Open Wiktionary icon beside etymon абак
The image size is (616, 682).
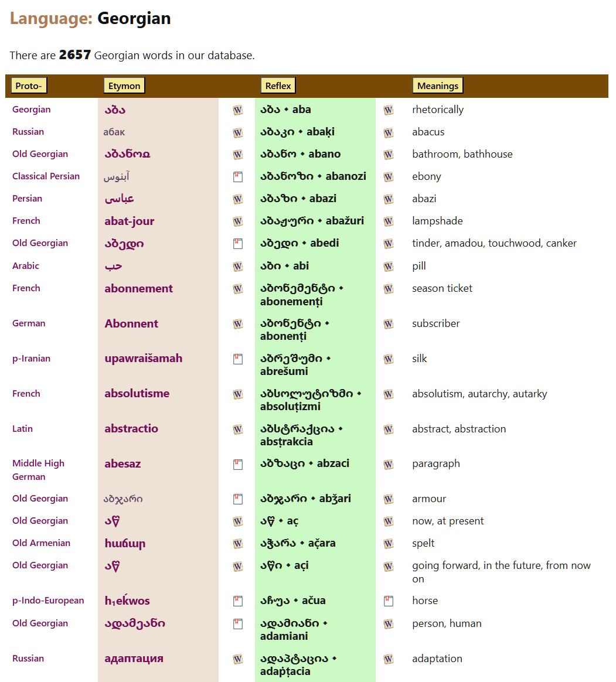pos(237,132)
